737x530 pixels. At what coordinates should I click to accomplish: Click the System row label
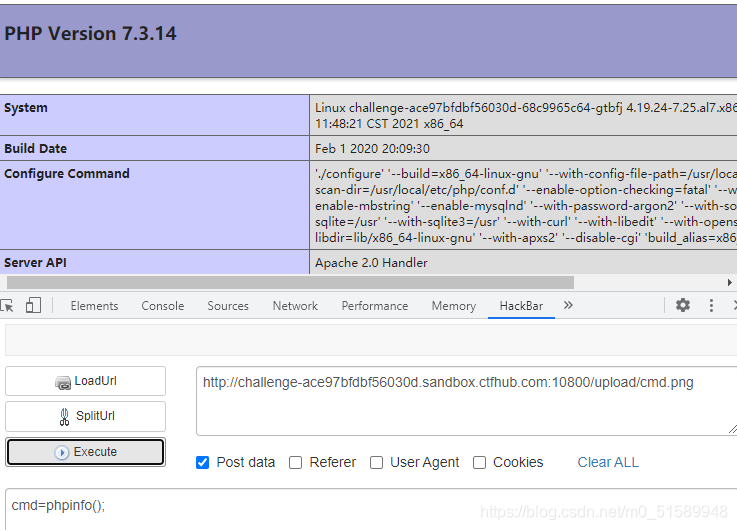pyautogui.click(x=26, y=108)
